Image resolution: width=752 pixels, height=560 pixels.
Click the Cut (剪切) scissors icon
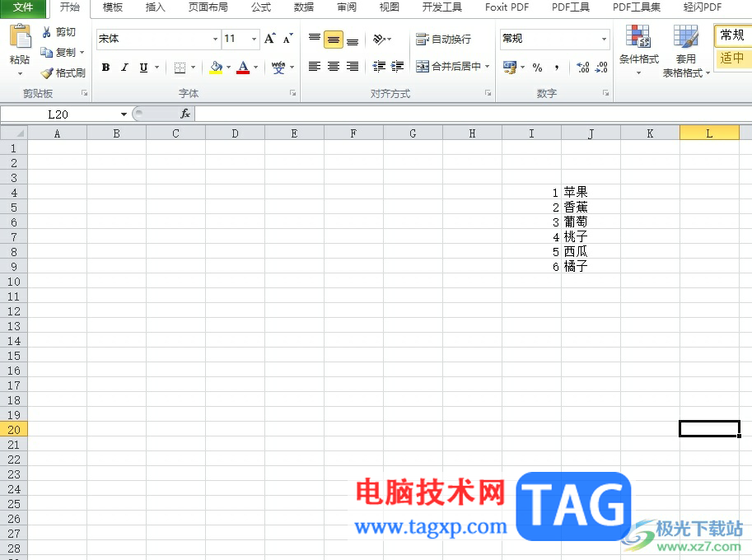(46, 32)
